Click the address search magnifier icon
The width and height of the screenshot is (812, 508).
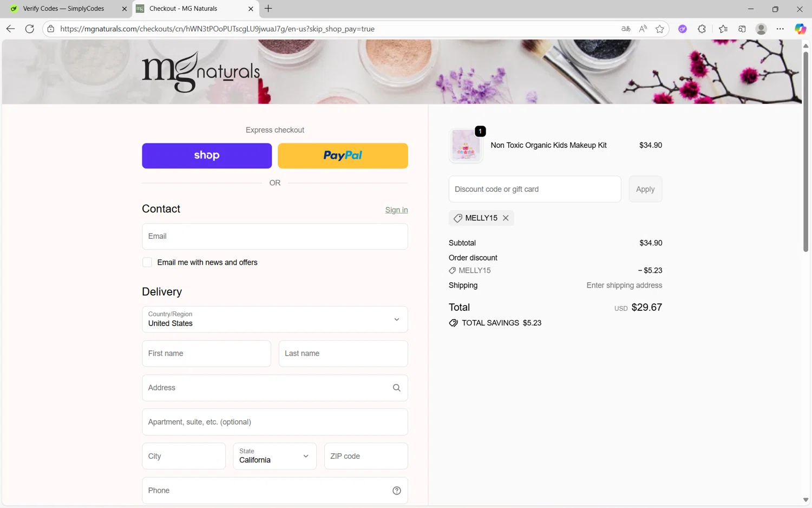[397, 388]
